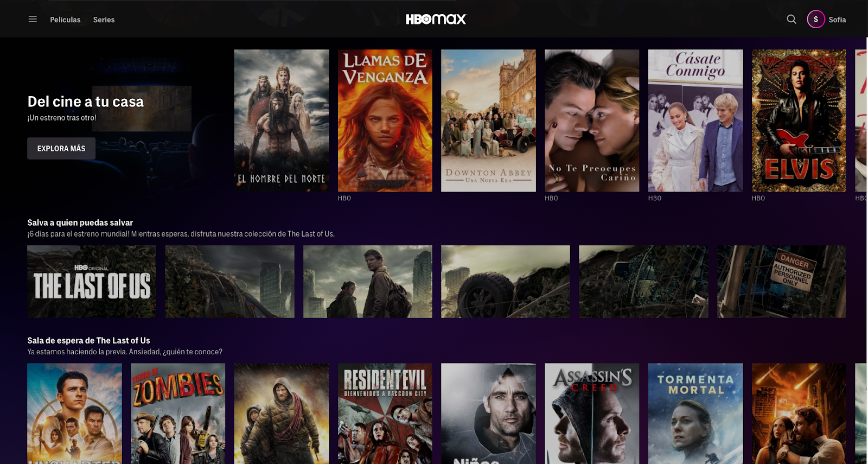
Task: Open the Assassin's Creed poster
Action: click(592, 414)
